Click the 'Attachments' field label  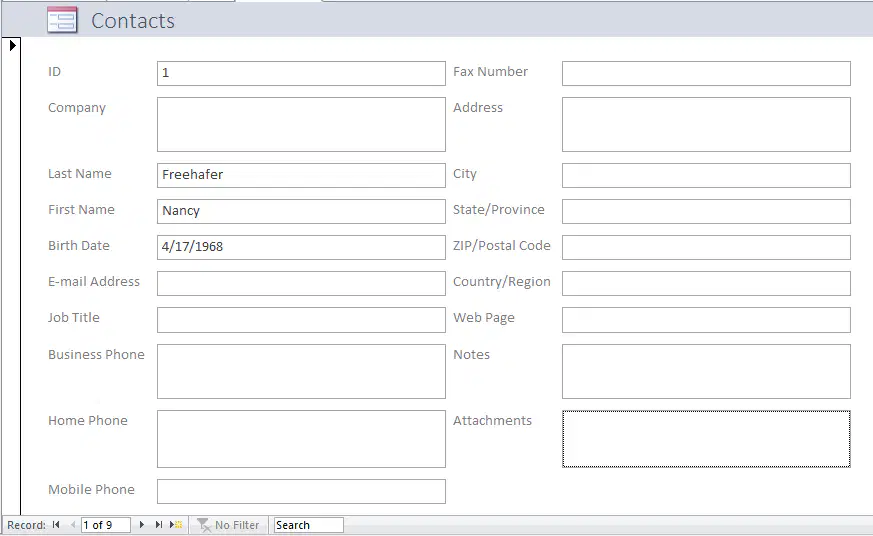click(492, 420)
